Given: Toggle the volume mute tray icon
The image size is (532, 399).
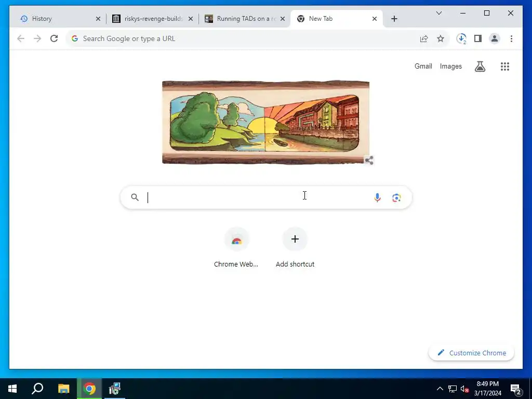Looking at the screenshot, I should tap(464, 389).
